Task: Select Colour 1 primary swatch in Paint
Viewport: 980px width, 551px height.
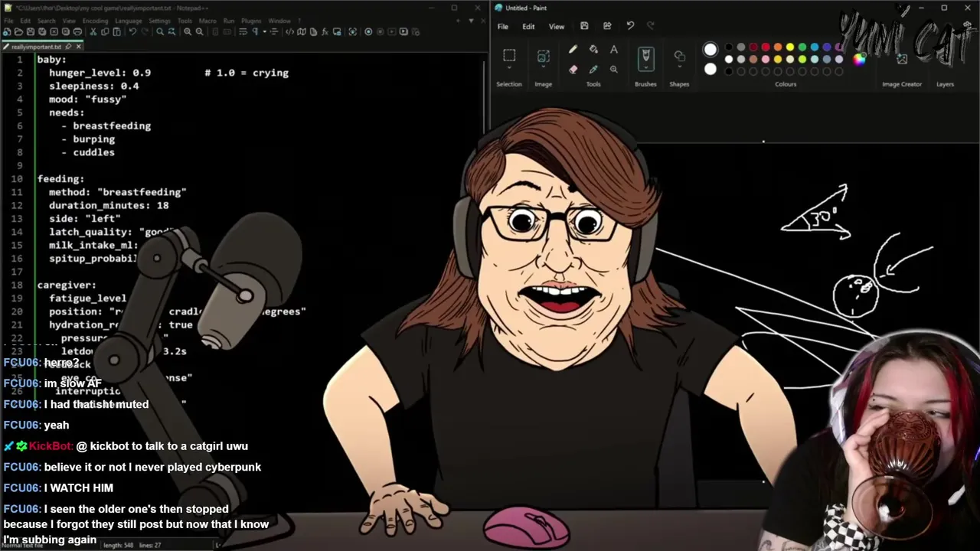Action: tap(710, 50)
